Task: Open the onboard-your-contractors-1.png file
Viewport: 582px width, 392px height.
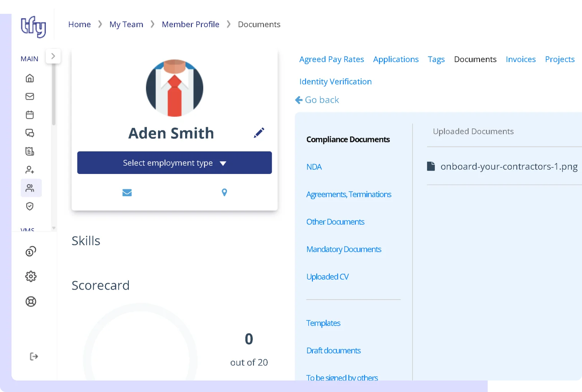Action: [x=509, y=167]
